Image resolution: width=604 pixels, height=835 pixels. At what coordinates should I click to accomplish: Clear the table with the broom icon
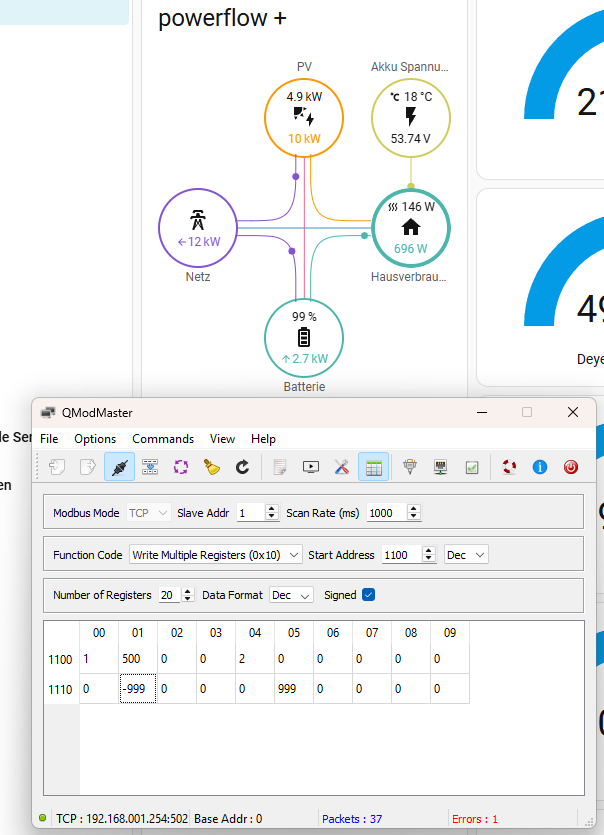coord(211,467)
